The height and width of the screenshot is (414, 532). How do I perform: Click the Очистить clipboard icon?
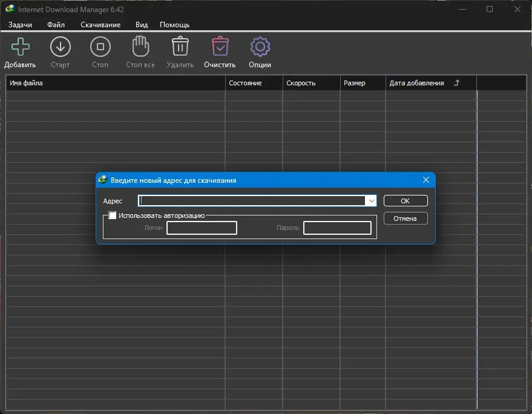(220, 46)
